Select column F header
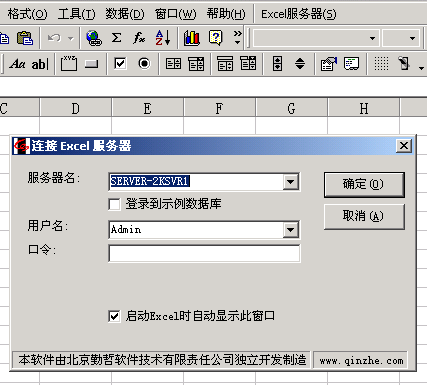 click(x=220, y=108)
